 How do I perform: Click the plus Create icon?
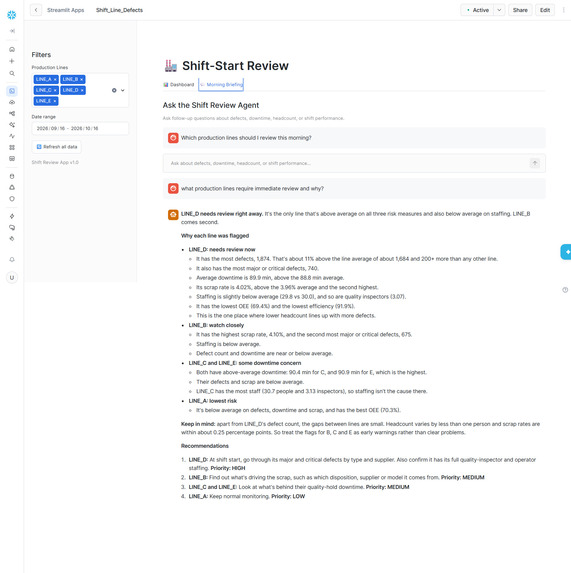12,61
